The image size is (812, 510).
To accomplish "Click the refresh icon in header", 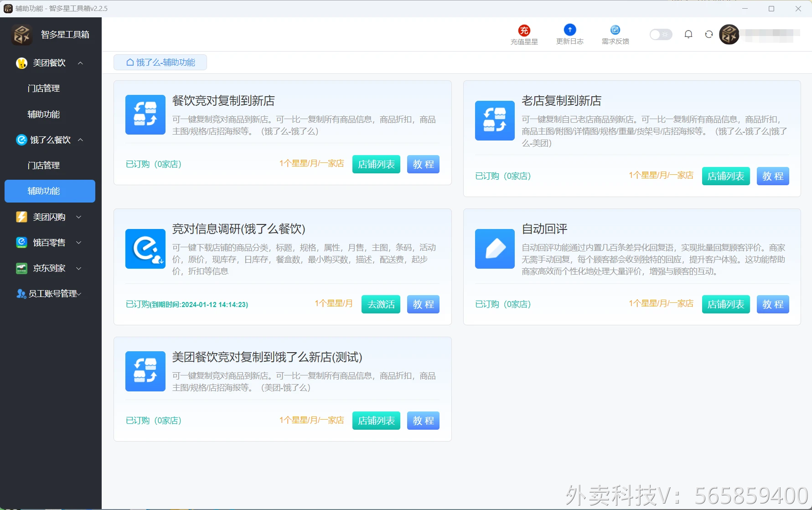I will click(x=709, y=34).
